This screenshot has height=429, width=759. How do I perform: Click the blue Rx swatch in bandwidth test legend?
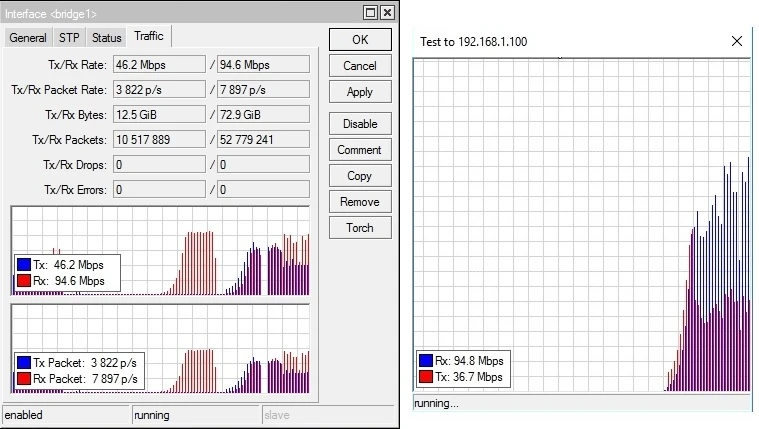(x=427, y=361)
